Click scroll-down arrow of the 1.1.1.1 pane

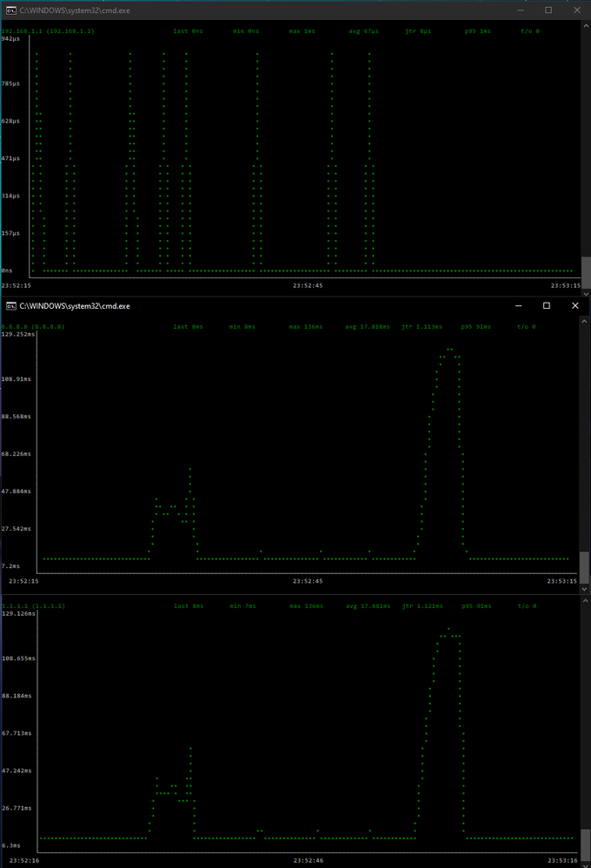(x=584, y=865)
